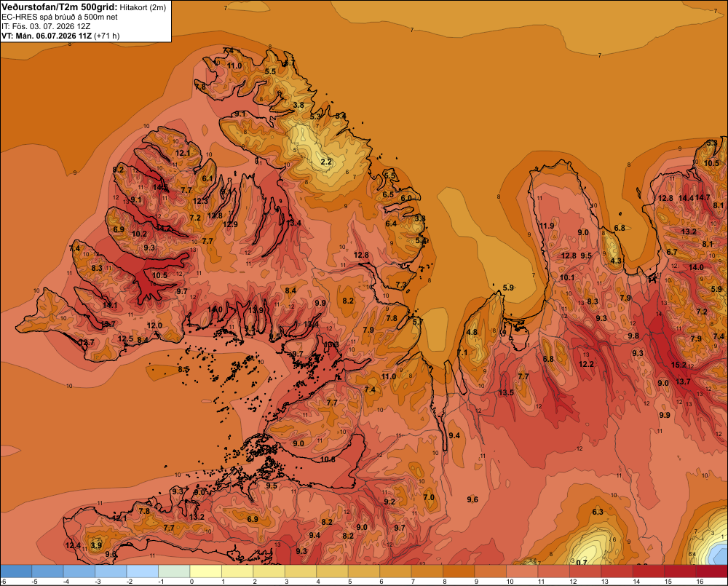Select the 12.9 temperature label
This screenshot has width=728, height=586.
[x=230, y=224]
